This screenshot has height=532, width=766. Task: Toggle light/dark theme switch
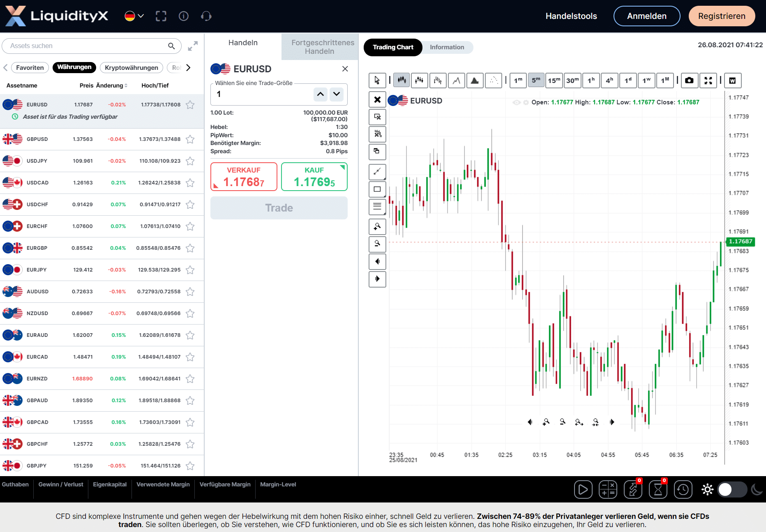[731, 489]
